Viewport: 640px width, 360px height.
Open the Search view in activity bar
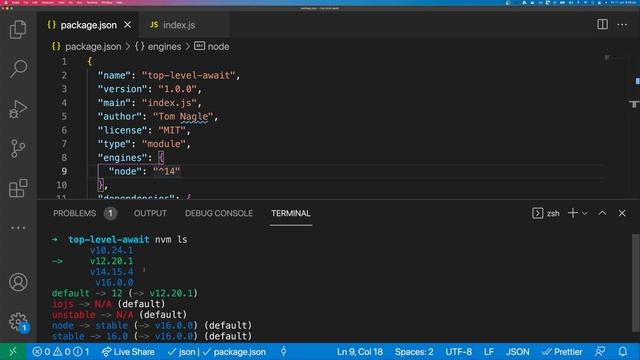tap(18, 69)
